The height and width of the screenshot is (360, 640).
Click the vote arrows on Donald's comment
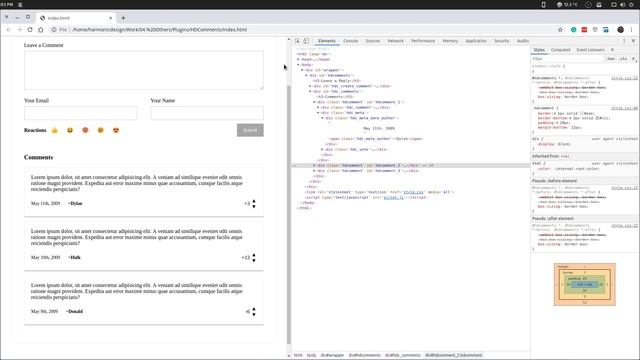[x=254, y=311]
